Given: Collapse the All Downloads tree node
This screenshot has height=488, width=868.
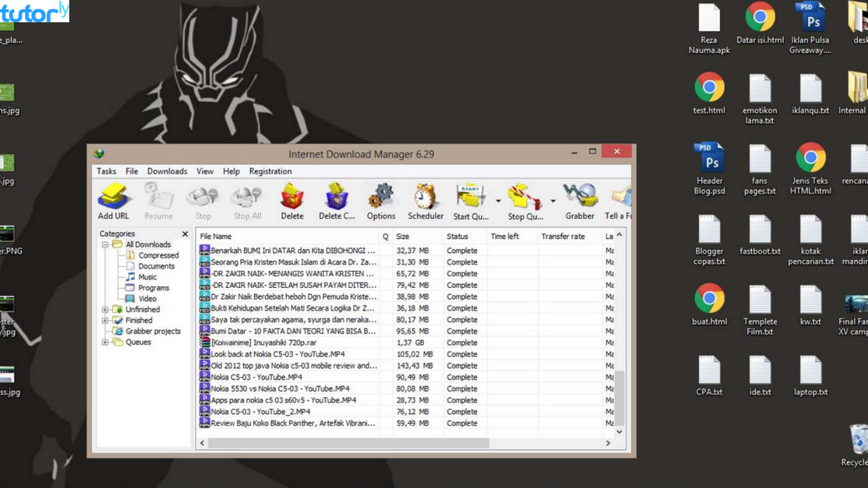Looking at the screenshot, I should [105, 245].
